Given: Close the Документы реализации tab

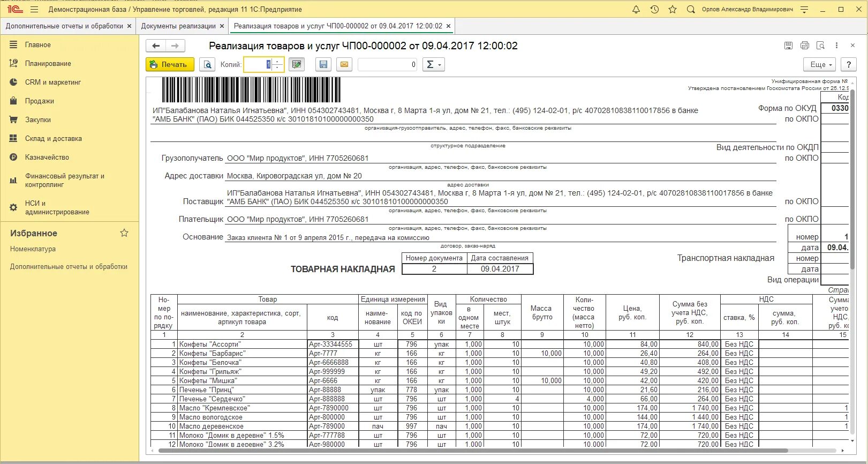Looking at the screenshot, I should pos(222,26).
